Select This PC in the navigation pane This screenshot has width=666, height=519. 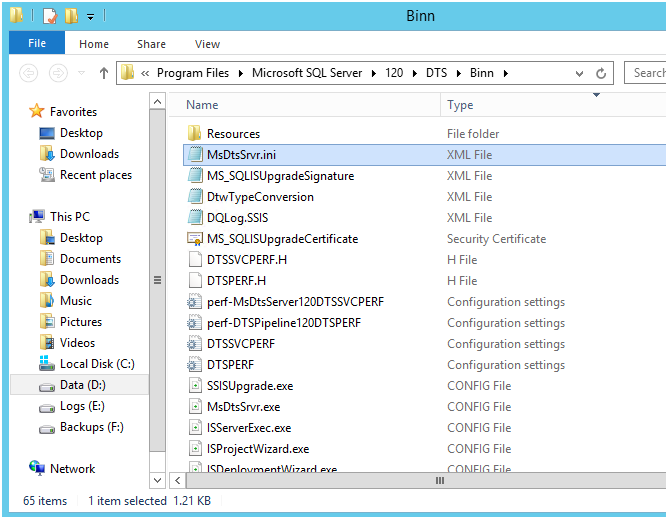click(x=70, y=217)
